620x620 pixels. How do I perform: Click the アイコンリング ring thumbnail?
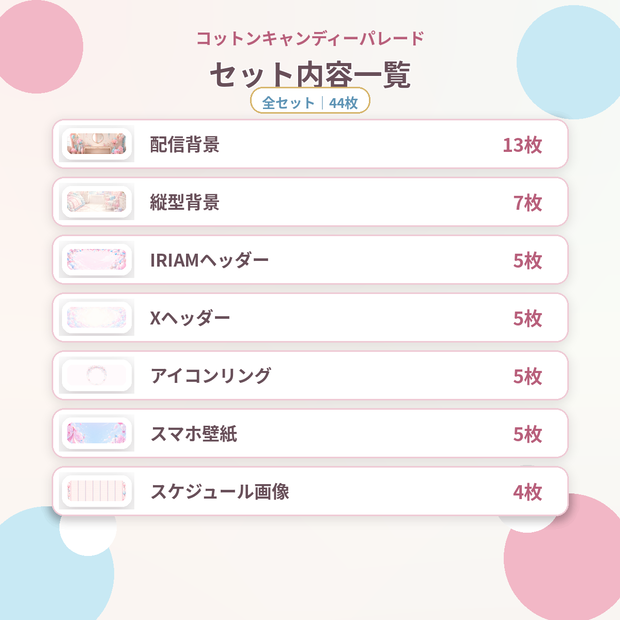pos(96,375)
